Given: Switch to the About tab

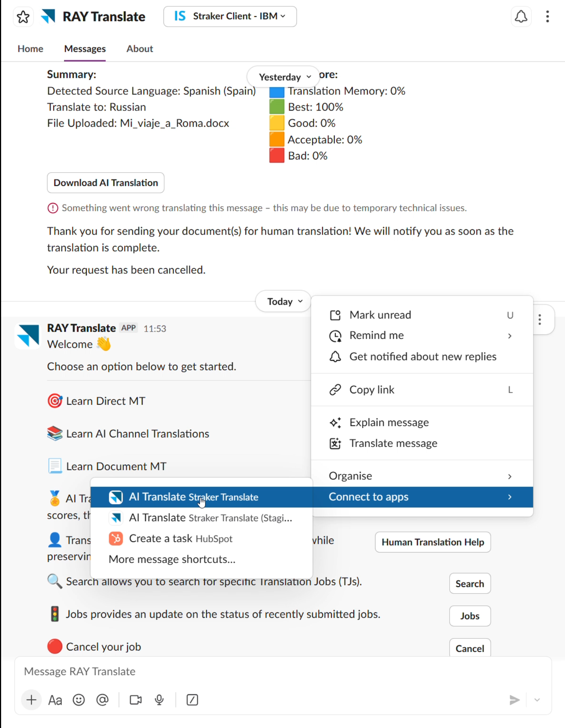Looking at the screenshot, I should [x=140, y=49].
